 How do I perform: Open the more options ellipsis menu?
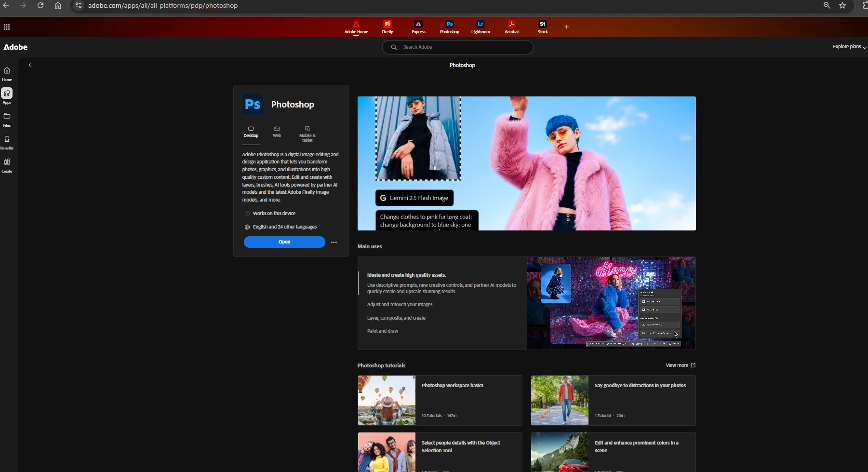(x=334, y=243)
